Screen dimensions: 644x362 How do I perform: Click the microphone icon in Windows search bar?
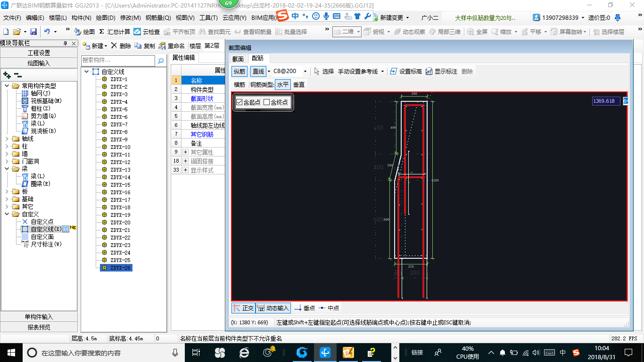175,352
